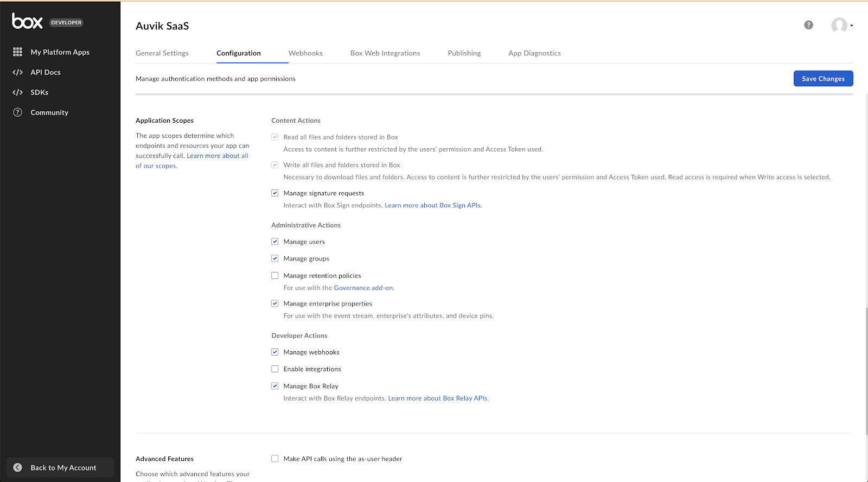Viewport: 868px width, 482px height.
Task: Click the Box logo
Action: point(27,21)
